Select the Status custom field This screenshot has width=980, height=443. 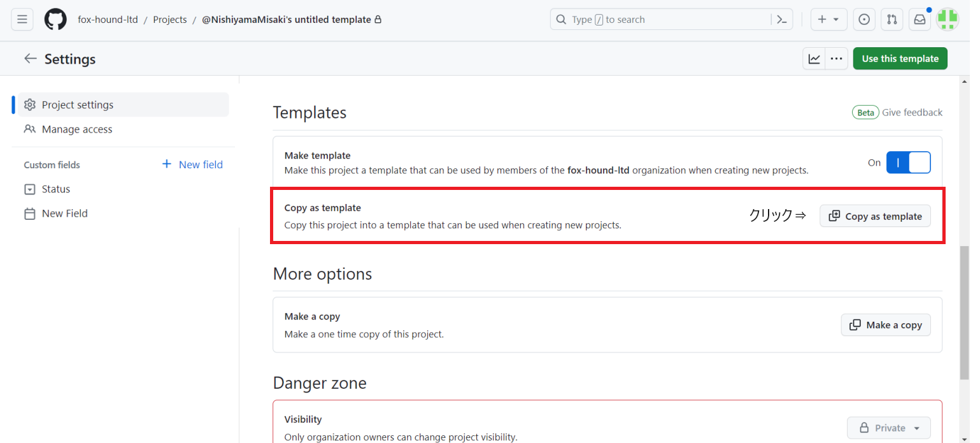click(54, 189)
